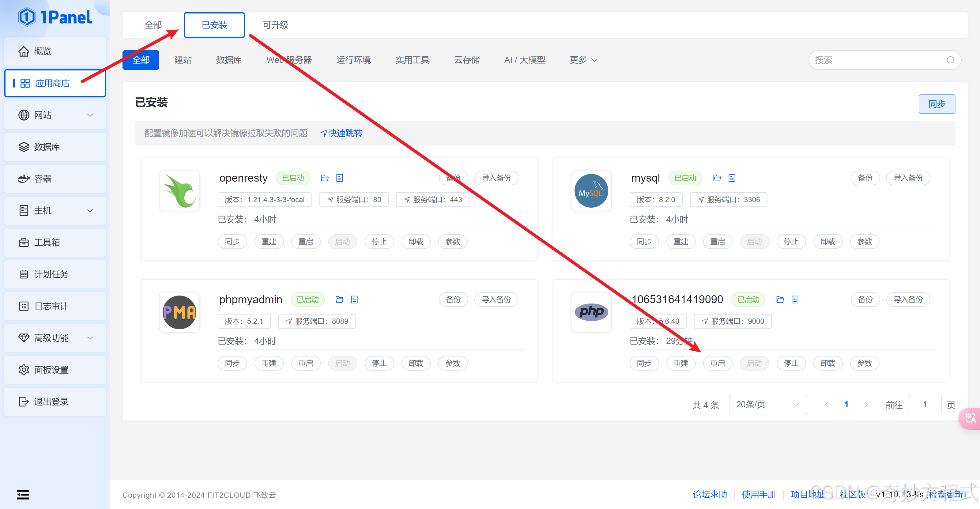Viewport: 980px width, 509px height.
Task: Collapse the sidebar with bottom menu icon
Action: tap(23, 495)
